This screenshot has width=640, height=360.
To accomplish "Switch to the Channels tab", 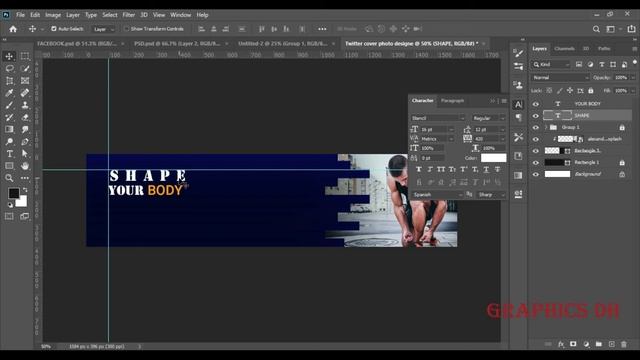I will click(564, 49).
